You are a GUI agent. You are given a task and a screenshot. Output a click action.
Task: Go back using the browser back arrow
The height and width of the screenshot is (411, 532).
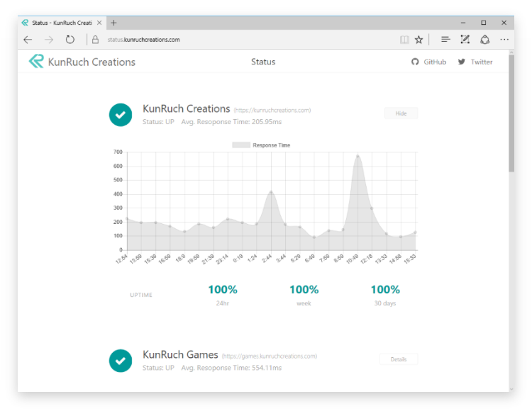click(28, 40)
